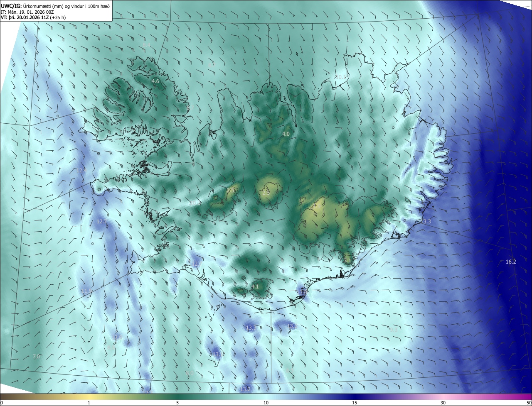Click the 5 tick on the color scale

click(177, 403)
